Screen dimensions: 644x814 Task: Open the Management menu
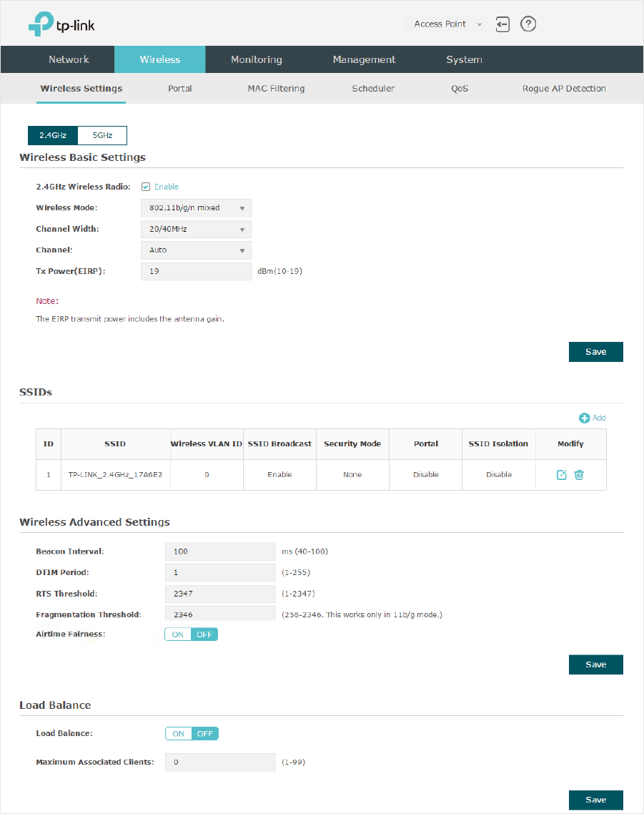click(364, 59)
